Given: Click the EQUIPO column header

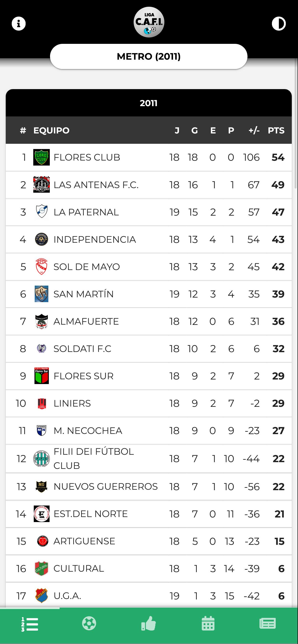Looking at the screenshot, I should point(51,131).
